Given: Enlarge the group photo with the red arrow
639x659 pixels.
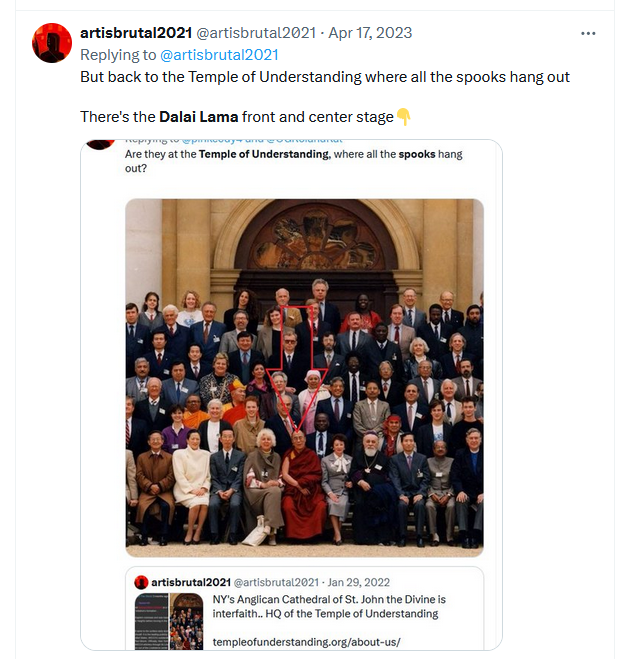Looking at the screenshot, I should point(304,378).
